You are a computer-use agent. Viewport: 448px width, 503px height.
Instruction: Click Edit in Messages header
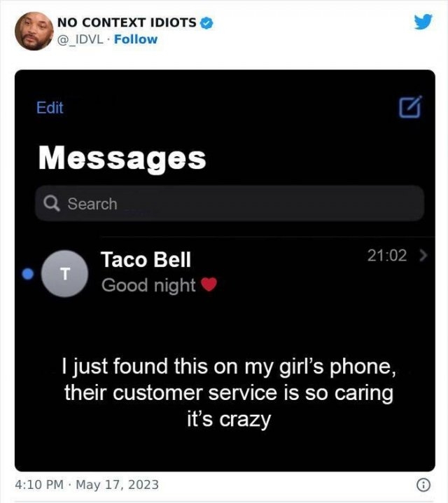pos(50,107)
